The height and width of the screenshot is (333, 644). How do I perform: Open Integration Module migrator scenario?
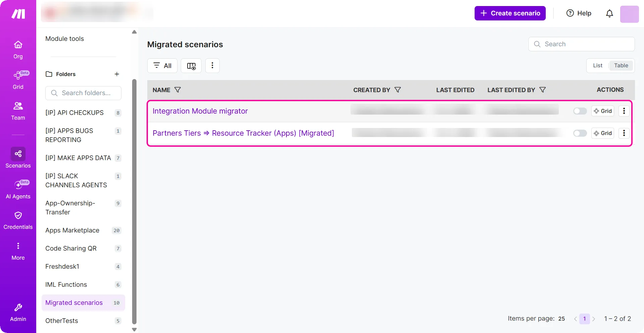[x=200, y=111]
